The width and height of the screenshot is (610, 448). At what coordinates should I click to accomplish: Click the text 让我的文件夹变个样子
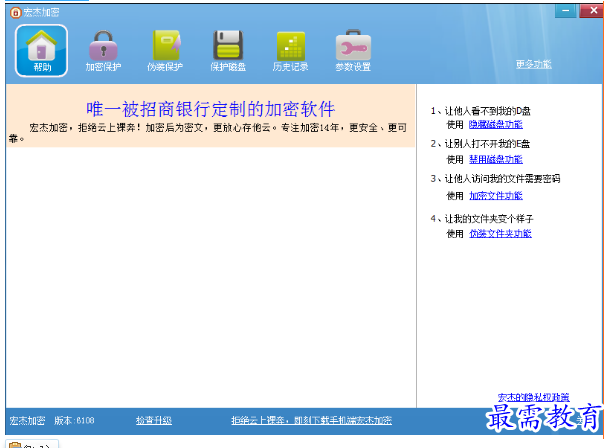click(x=489, y=219)
